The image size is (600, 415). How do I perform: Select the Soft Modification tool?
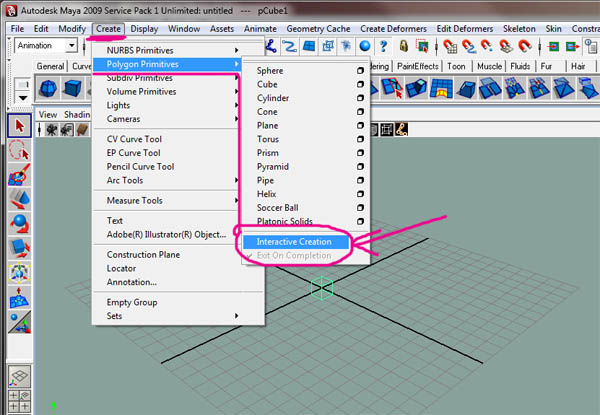[x=19, y=297]
